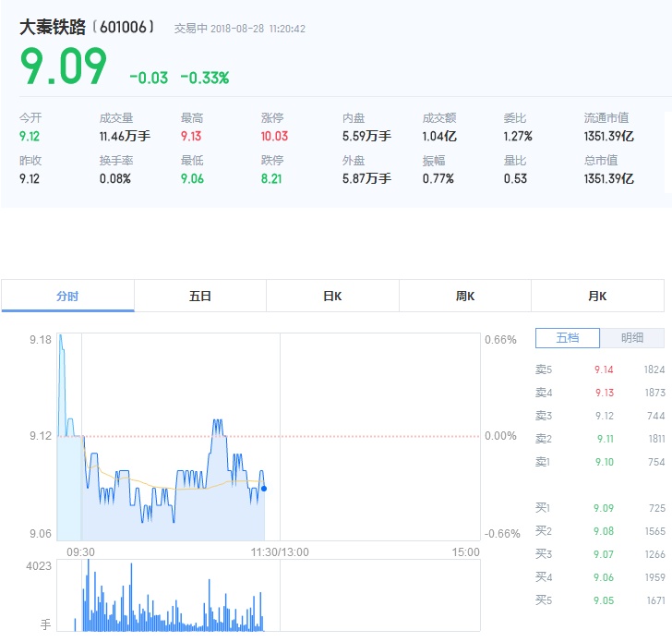The width and height of the screenshot is (672, 642).
Task: Click the trading timestamp 2018-08-28 11:20:42
Action: (x=258, y=29)
